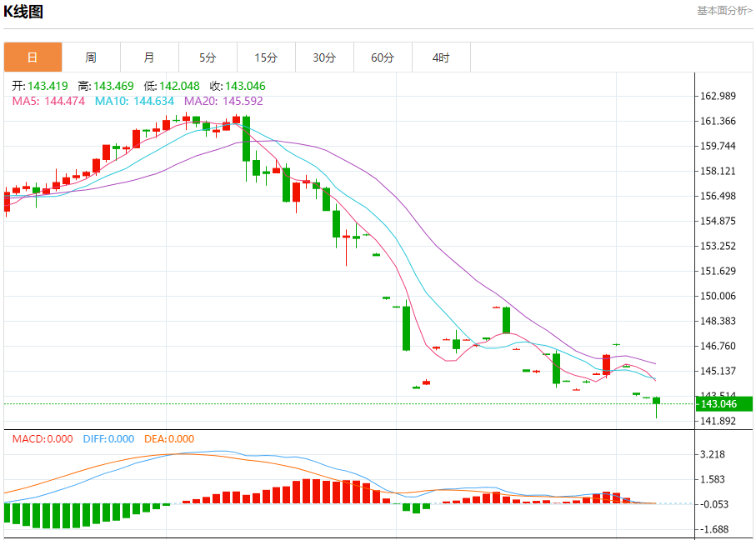Click the MA20: 145.592 legend
The image size is (756, 540).
click(x=223, y=102)
